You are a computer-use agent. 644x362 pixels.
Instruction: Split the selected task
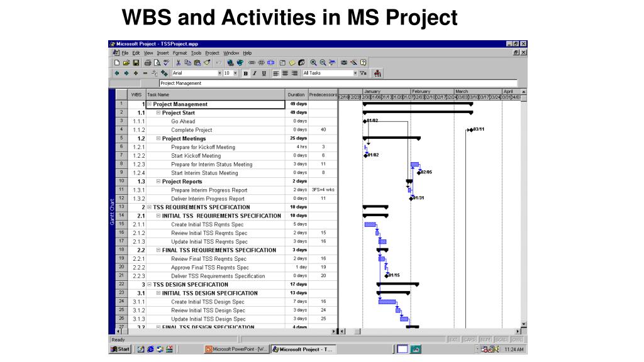pos(271,63)
